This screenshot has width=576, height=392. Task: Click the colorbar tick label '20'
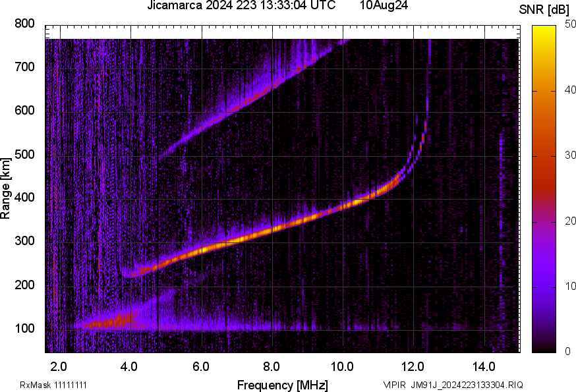pos(570,221)
